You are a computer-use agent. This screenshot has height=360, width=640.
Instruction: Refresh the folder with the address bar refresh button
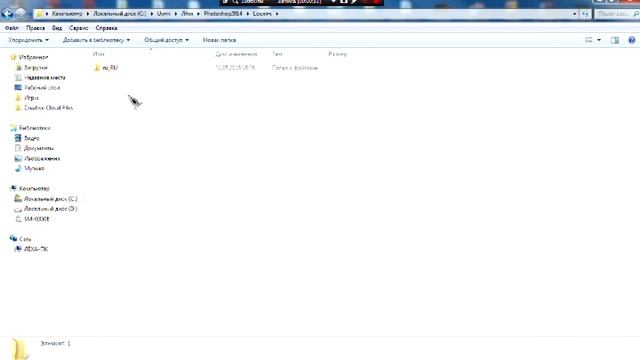click(x=585, y=13)
